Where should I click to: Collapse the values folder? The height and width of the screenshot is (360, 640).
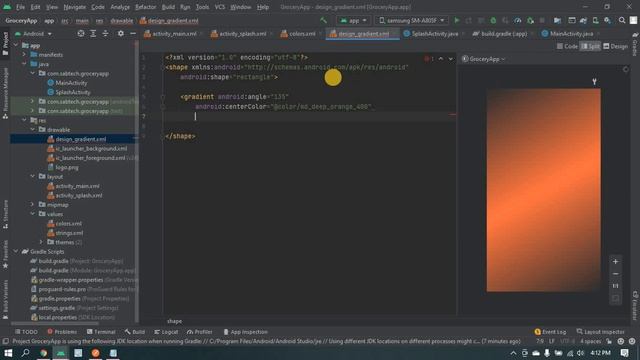[x=33, y=214]
